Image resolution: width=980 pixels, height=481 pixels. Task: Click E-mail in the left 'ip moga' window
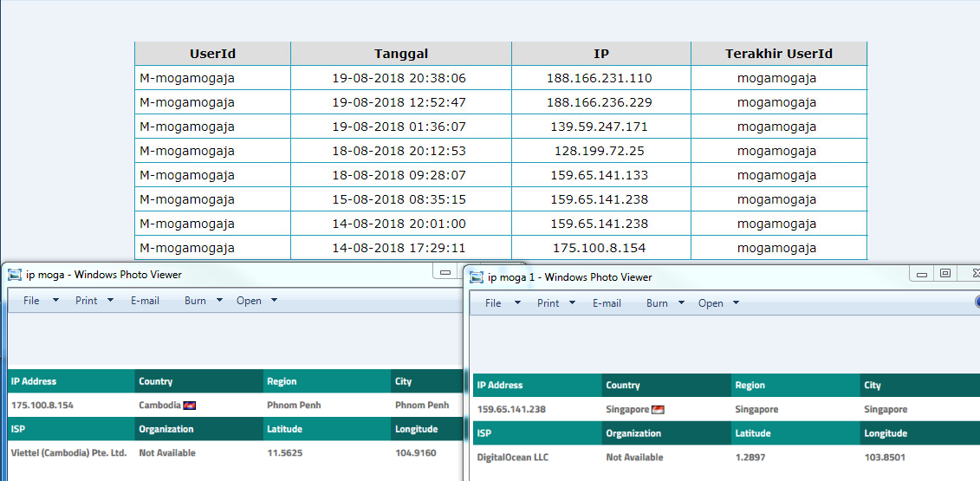point(145,301)
